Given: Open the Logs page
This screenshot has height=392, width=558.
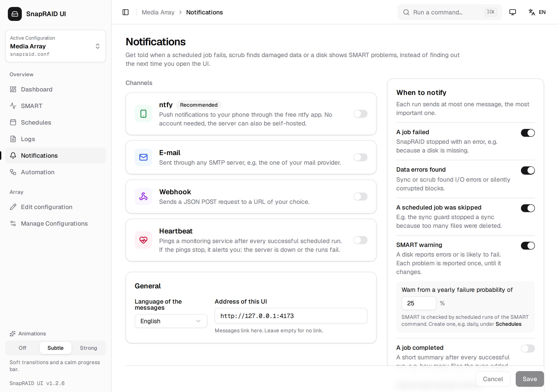Looking at the screenshot, I should pos(55,139).
